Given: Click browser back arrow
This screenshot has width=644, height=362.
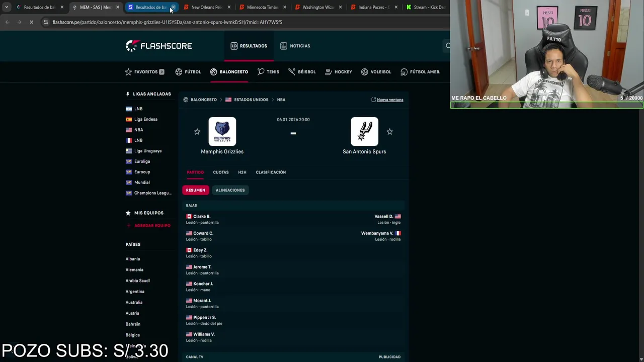Looking at the screenshot, I should [8, 22].
